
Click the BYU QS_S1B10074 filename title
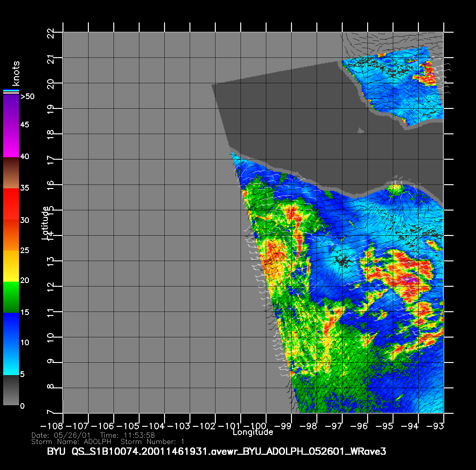(x=216, y=451)
